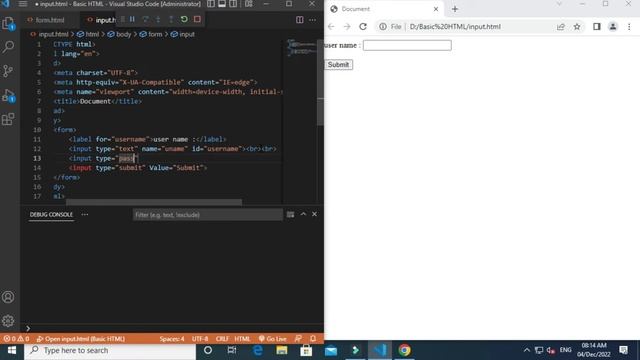The width and height of the screenshot is (640, 360).
Task: Toggle the Chrome side panel
Action: click(597, 27)
